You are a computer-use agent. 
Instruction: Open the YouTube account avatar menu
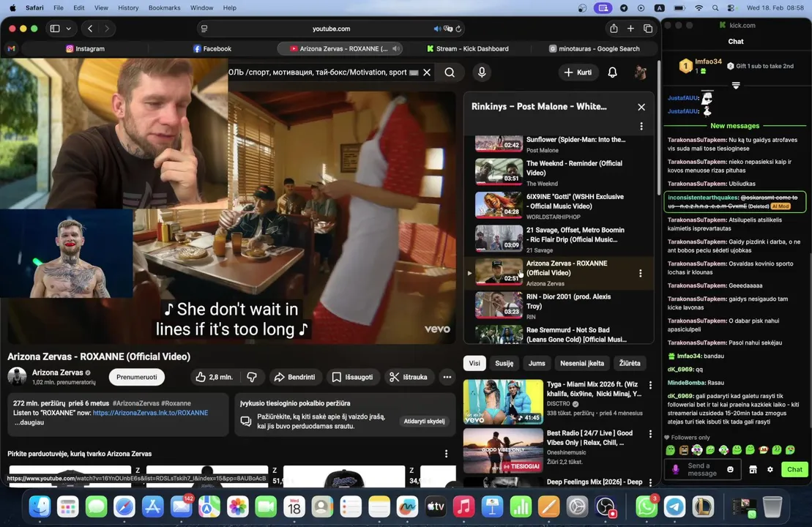pos(641,72)
